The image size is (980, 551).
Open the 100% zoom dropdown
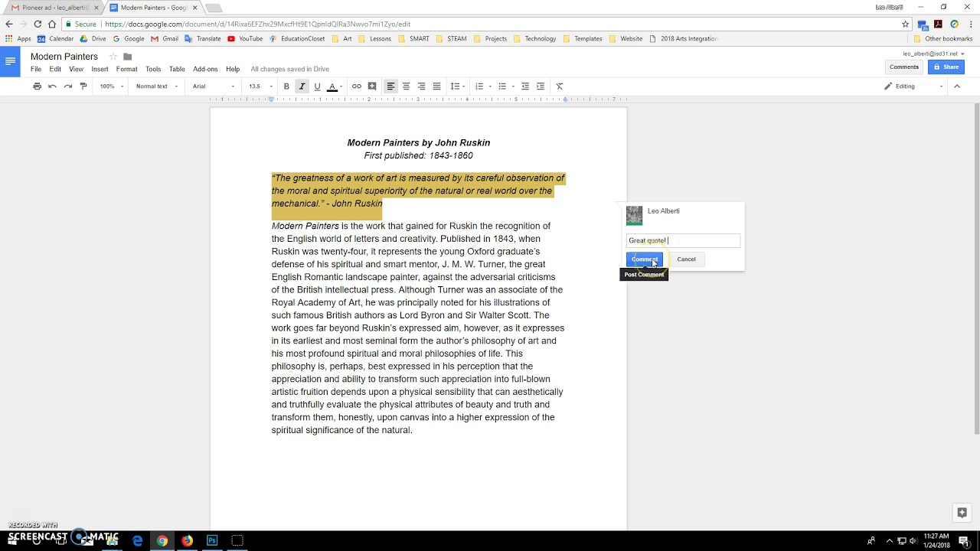(x=109, y=86)
